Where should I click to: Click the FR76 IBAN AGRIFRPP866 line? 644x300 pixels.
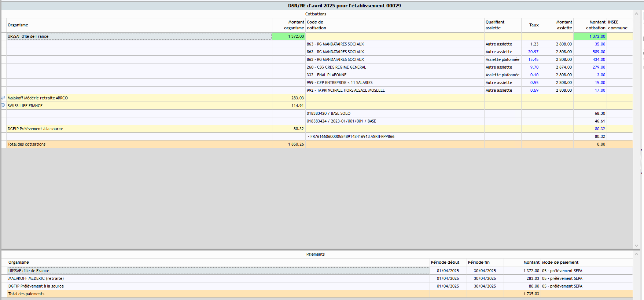[x=351, y=136]
